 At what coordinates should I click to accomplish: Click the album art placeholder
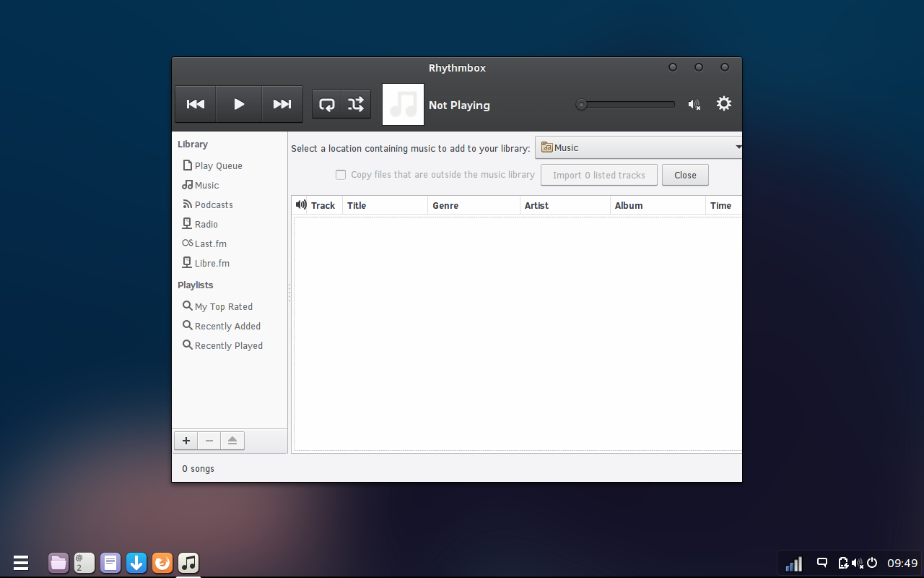coord(403,104)
